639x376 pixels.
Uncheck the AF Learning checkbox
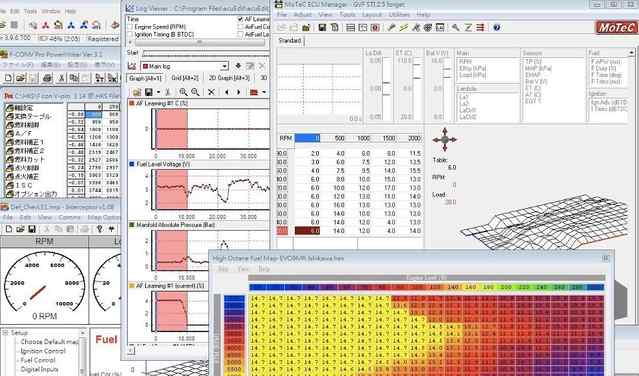click(240, 19)
